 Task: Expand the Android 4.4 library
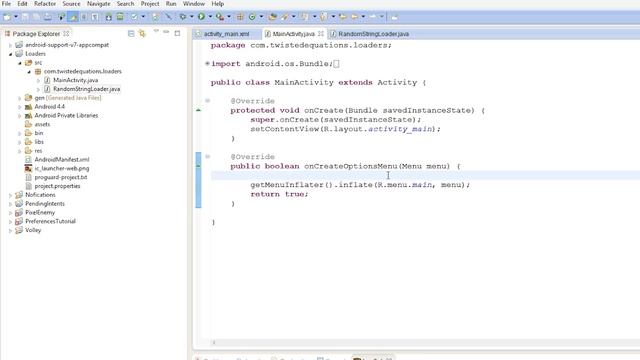point(20,107)
